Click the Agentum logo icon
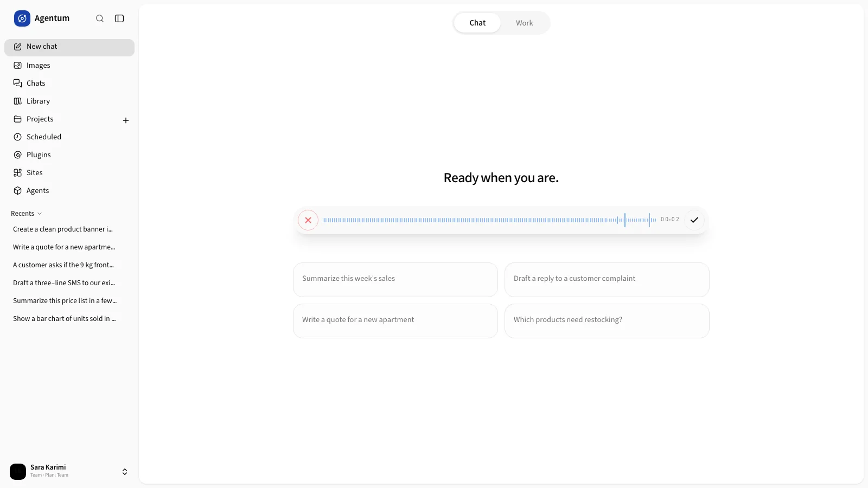Screen dimensions: 868x488 22,18
